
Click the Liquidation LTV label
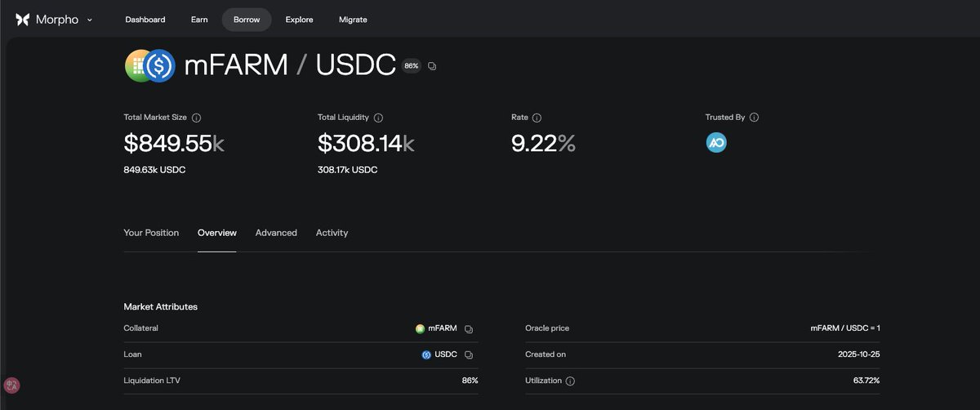[150, 381]
